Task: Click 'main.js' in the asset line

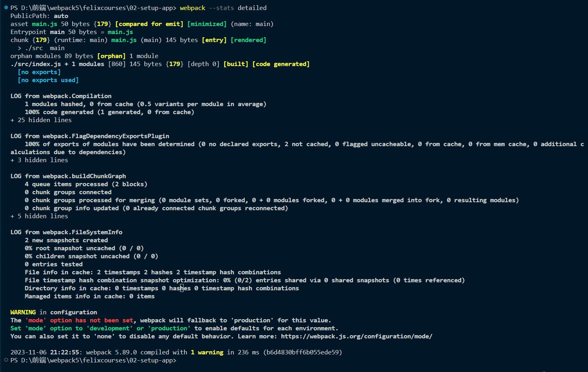Action: [44, 24]
